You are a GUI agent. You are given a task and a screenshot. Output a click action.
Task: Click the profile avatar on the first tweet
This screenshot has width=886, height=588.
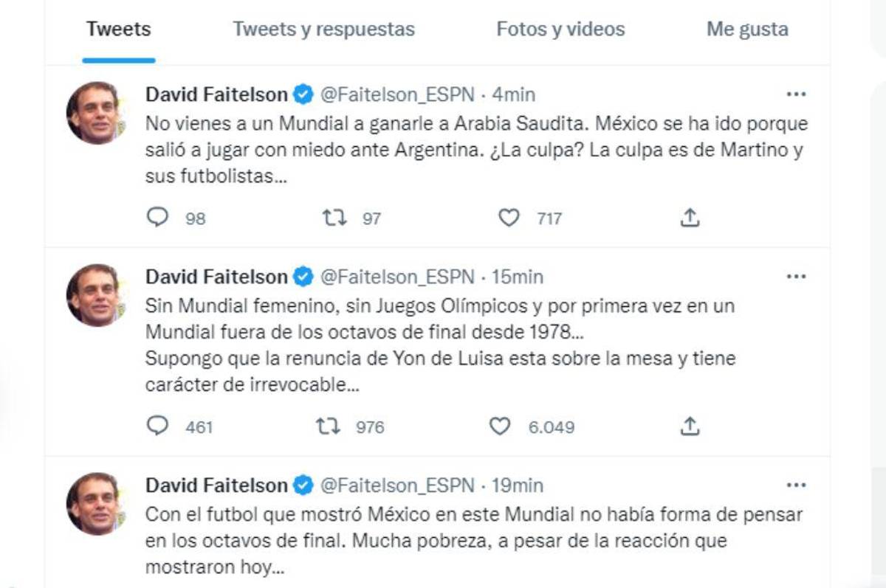coord(94,112)
